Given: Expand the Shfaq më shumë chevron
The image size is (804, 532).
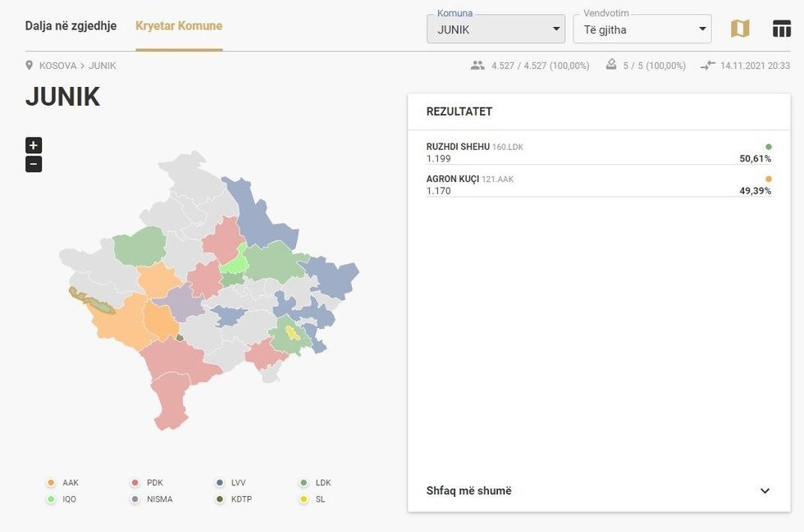Looking at the screenshot, I should (765, 491).
